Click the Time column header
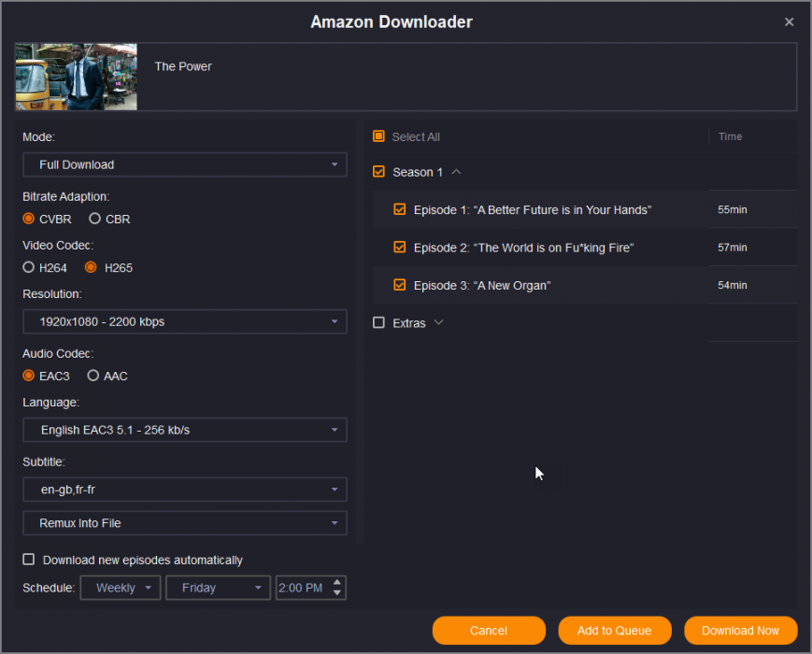The image size is (812, 654). click(730, 136)
